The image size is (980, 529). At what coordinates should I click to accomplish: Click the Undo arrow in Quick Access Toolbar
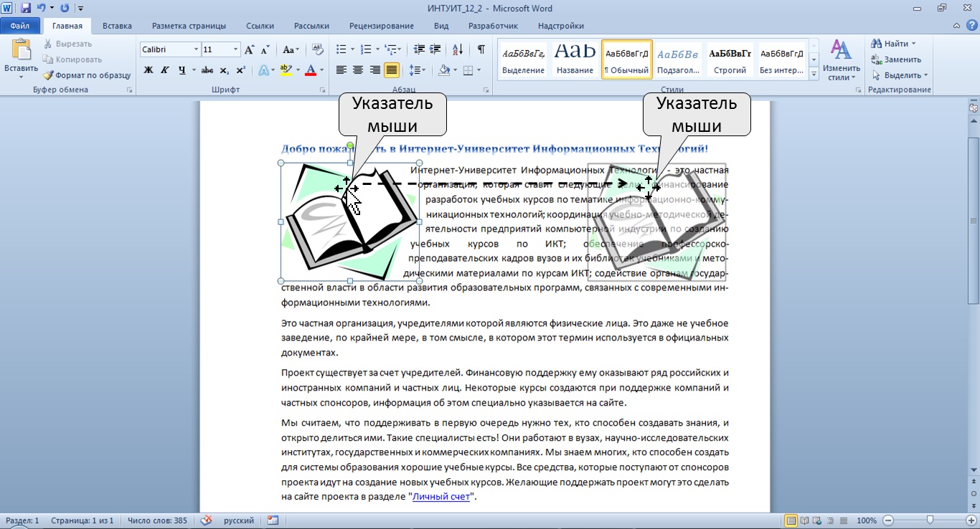42,9
